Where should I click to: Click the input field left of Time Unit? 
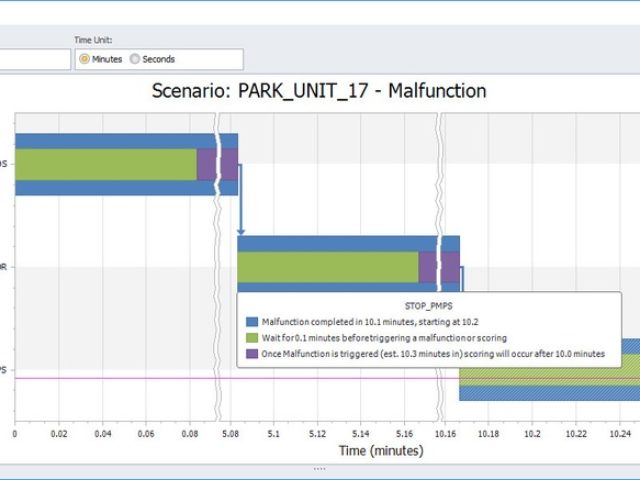tap(35, 59)
